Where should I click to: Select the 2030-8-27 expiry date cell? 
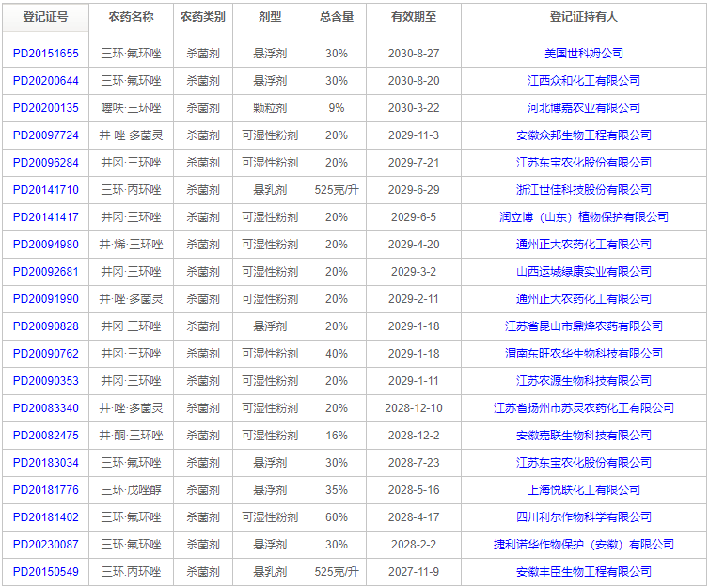(x=414, y=54)
